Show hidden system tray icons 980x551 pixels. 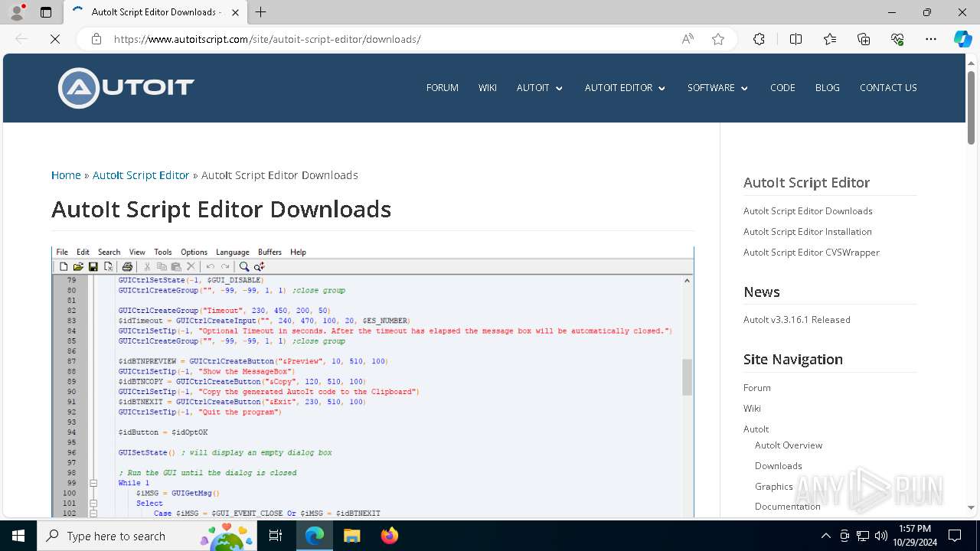coord(825,536)
